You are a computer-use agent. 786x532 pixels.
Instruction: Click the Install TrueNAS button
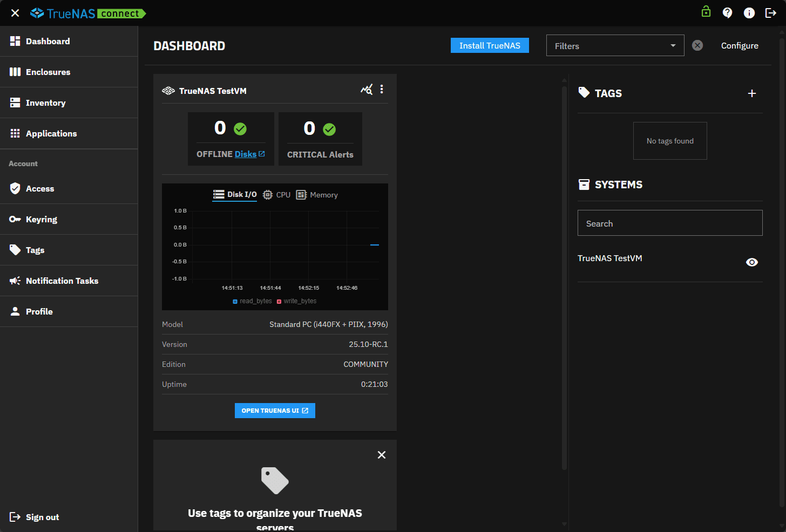490,45
